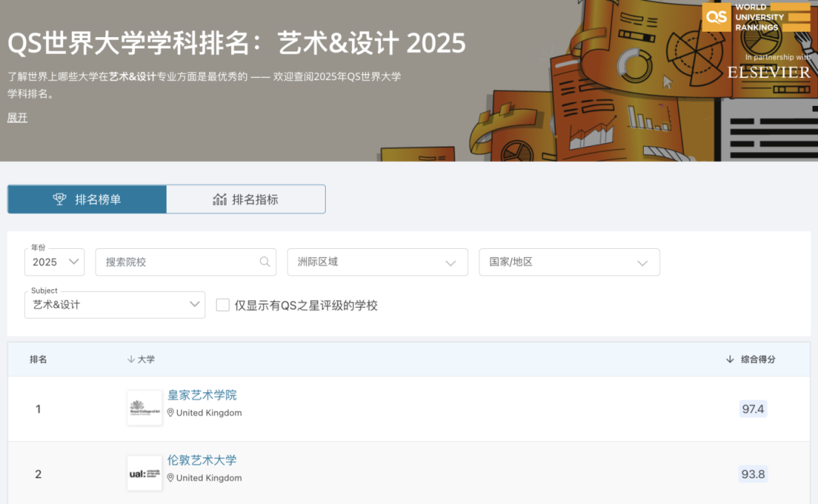This screenshot has width=818, height=504.
Task: Click the search magnifier icon in 搜索院校
Action: click(265, 262)
